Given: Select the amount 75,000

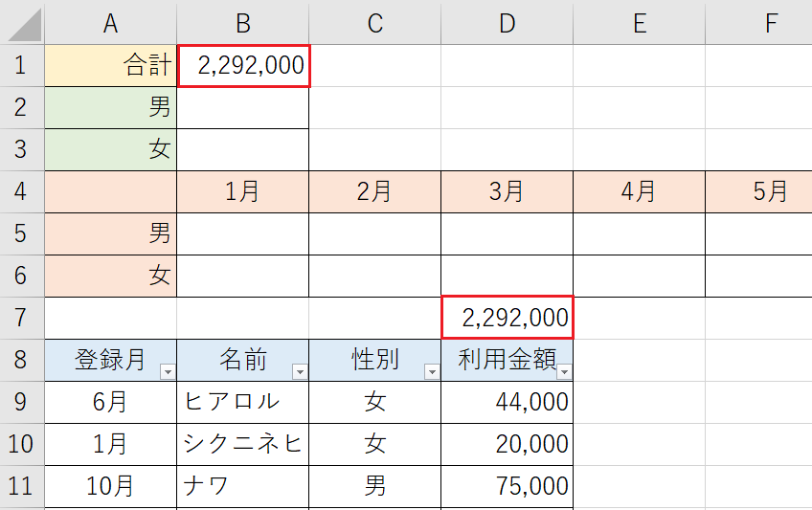Looking at the screenshot, I should pos(507,486).
